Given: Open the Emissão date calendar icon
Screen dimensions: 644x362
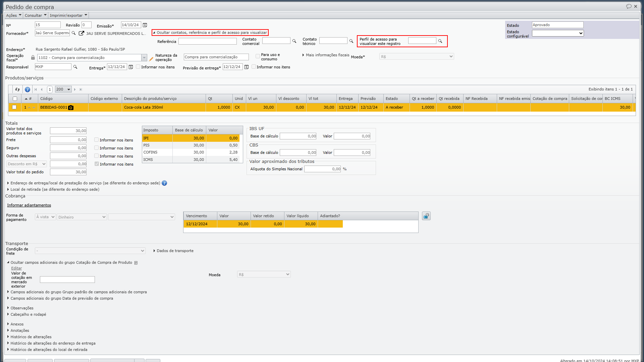Looking at the screenshot, I should pyautogui.click(x=145, y=25).
